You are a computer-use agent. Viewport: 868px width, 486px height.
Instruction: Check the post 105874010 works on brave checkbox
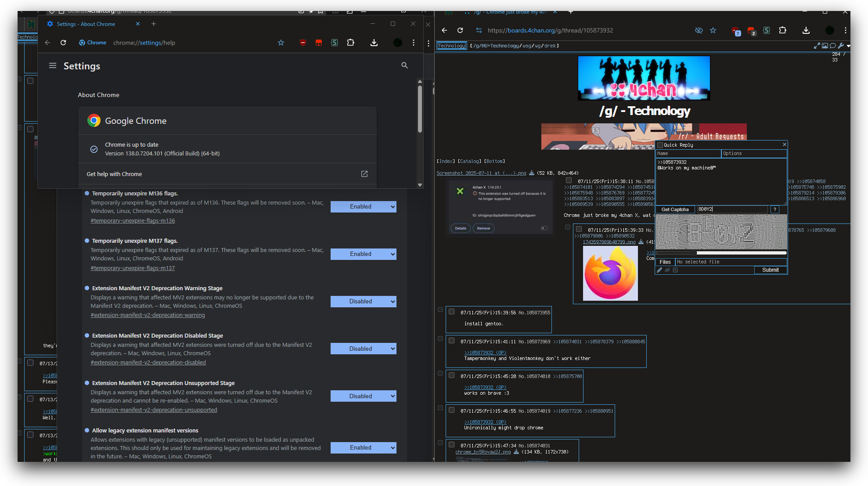pyautogui.click(x=451, y=375)
